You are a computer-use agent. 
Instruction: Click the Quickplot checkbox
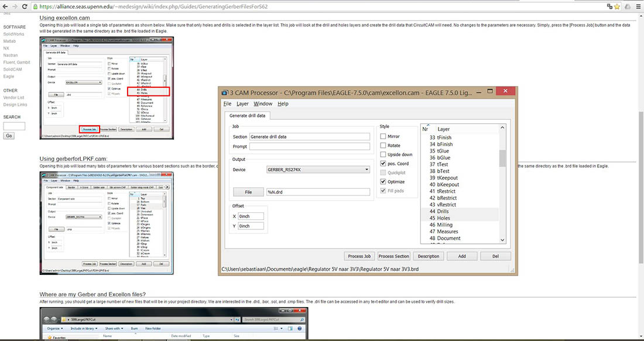coord(383,173)
